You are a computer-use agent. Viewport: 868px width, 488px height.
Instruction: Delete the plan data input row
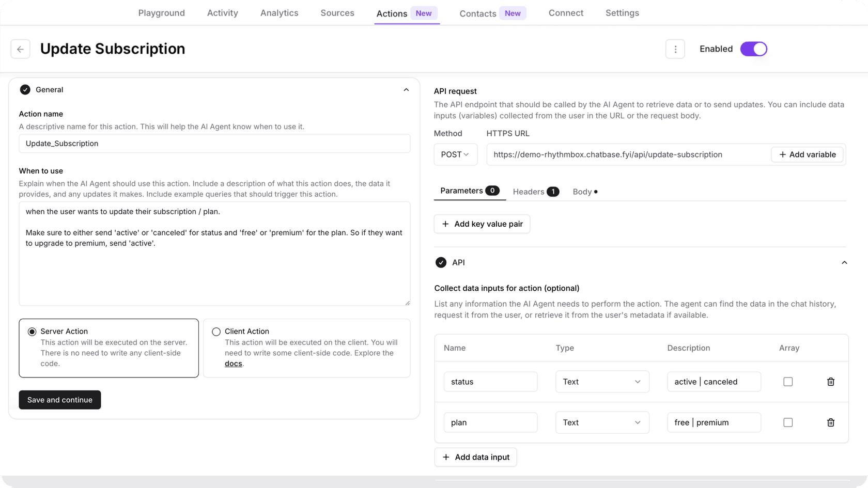coord(830,422)
